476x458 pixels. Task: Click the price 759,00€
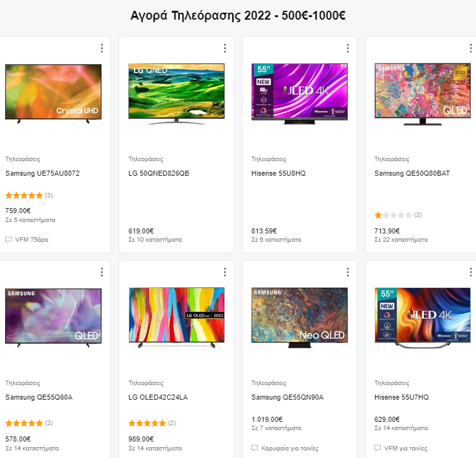click(x=18, y=211)
